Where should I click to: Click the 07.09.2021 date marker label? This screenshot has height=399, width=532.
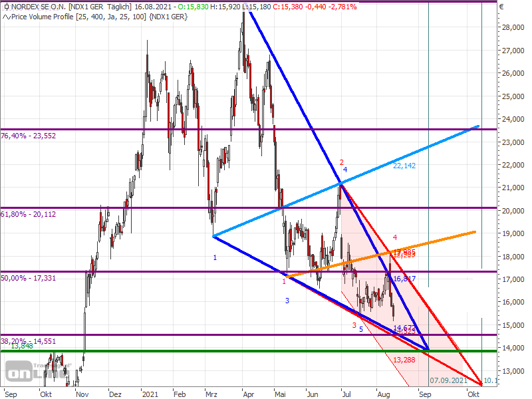click(x=448, y=380)
